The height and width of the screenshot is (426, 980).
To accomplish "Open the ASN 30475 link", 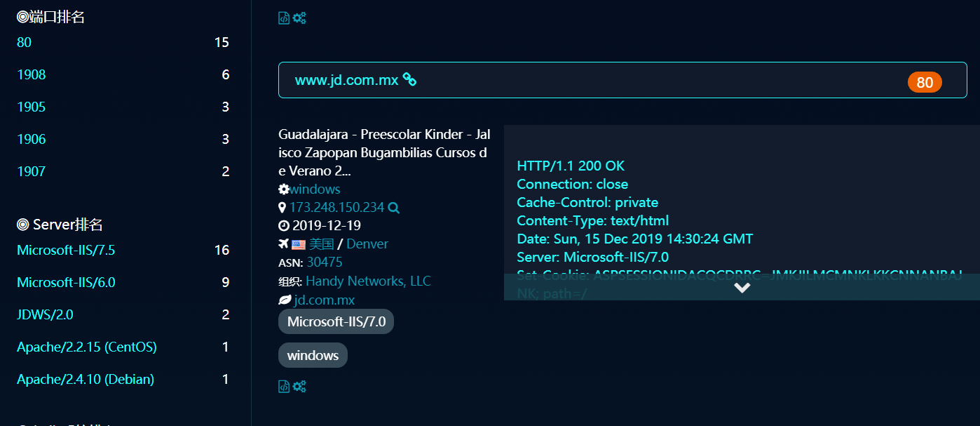I will click(325, 262).
